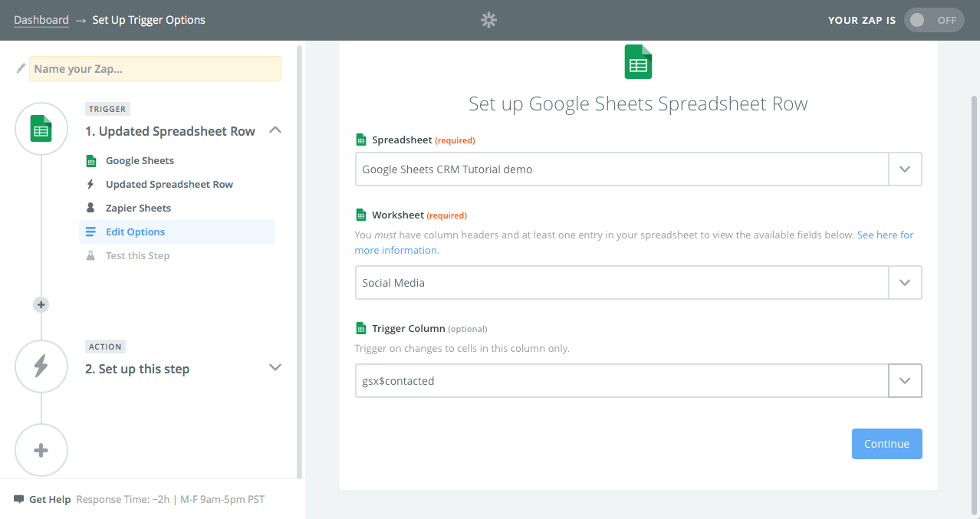This screenshot has height=519, width=980.
Task: Expand the Set up this step section
Action: point(275,367)
